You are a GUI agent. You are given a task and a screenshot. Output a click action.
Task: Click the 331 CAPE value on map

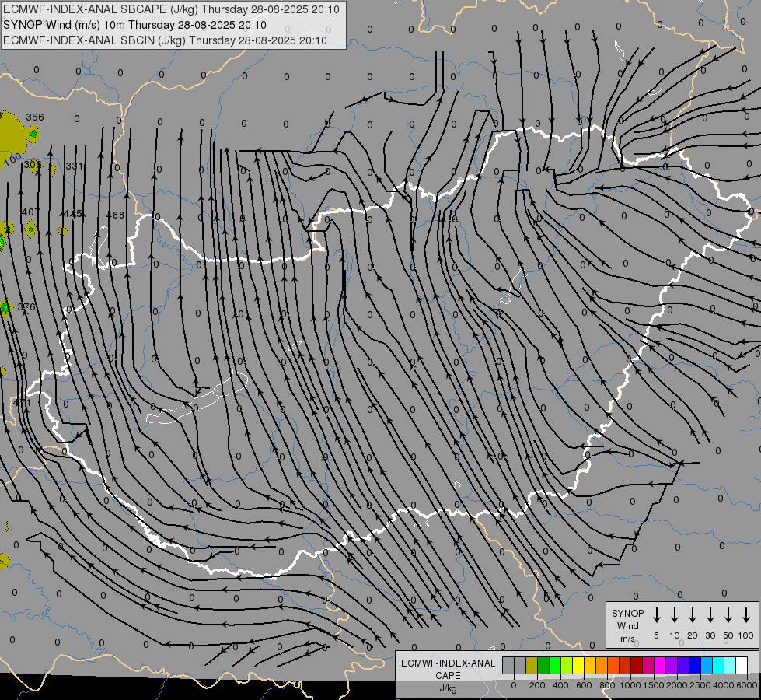pyautogui.click(x=75, y=166)
